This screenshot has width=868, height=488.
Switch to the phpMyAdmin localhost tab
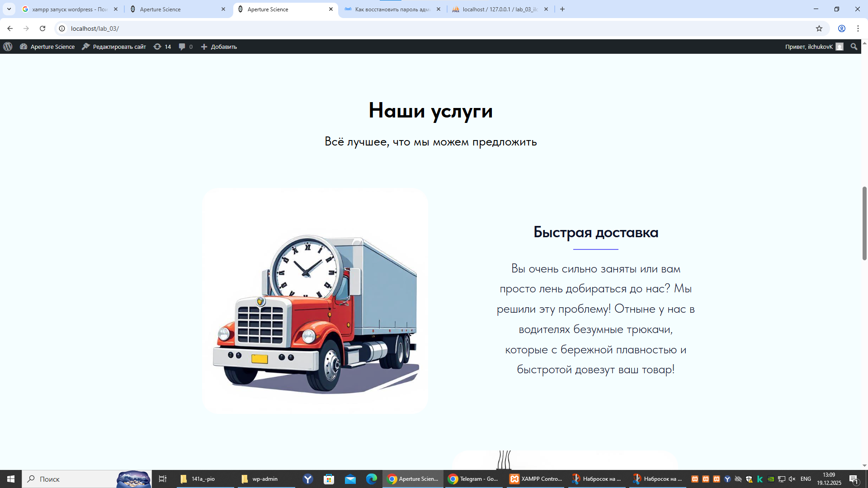(x=499, y=9)
